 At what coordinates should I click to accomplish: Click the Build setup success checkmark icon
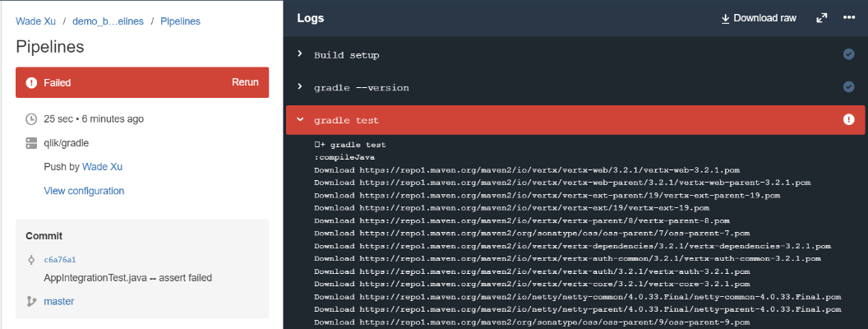coord(849,54)
